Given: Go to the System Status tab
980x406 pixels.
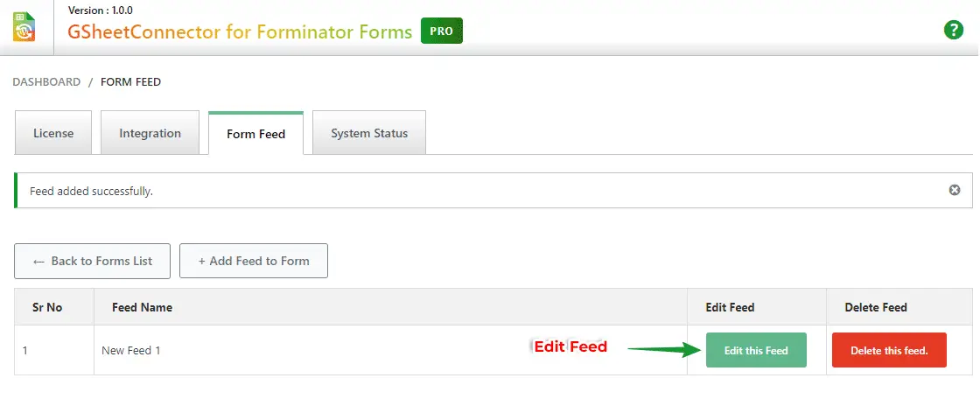Looking at the screenshot, I should tap(369, 134).
